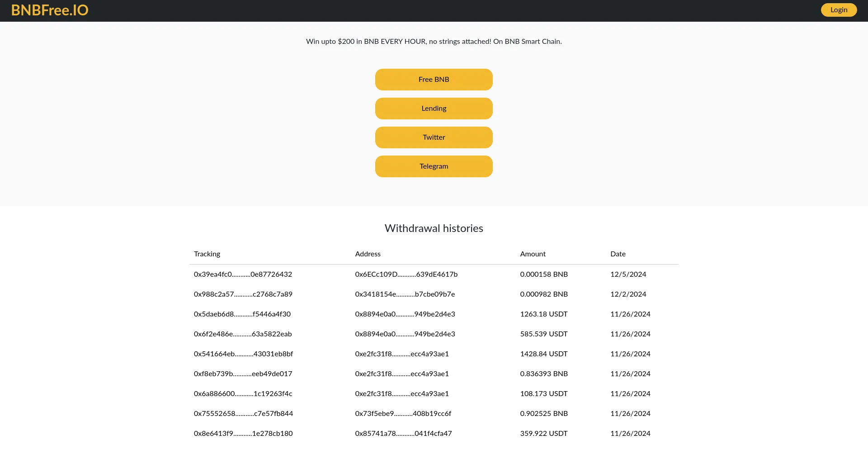Click the 12/2/2024 date cell
Screen dimensions: 868x449
pos(628,294)
